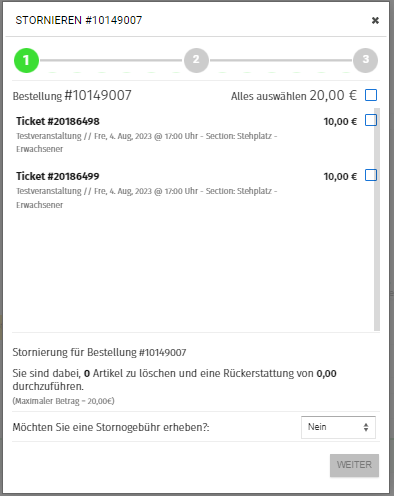Screen dimensions: 394x496
Task: Select the green step 1 circle
Action: (26, 60)
